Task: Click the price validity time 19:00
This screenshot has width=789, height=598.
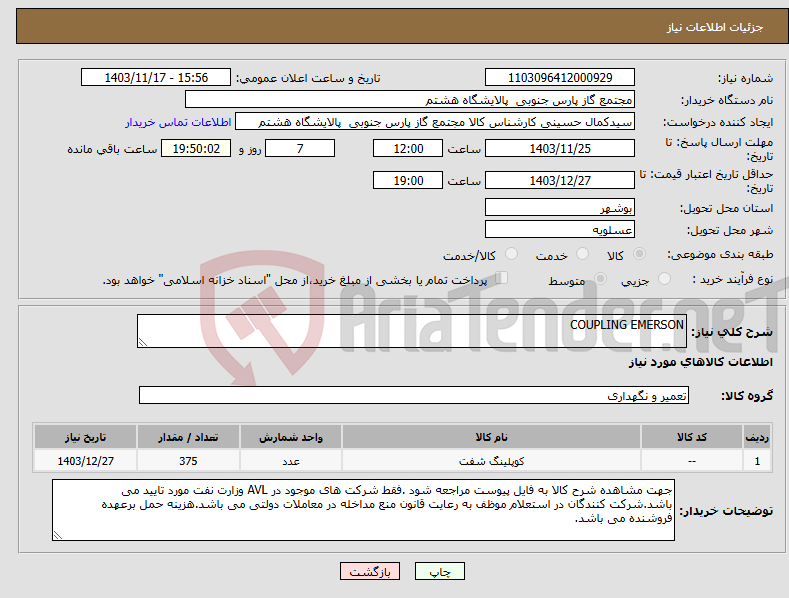Action: (x=408, y=180)
